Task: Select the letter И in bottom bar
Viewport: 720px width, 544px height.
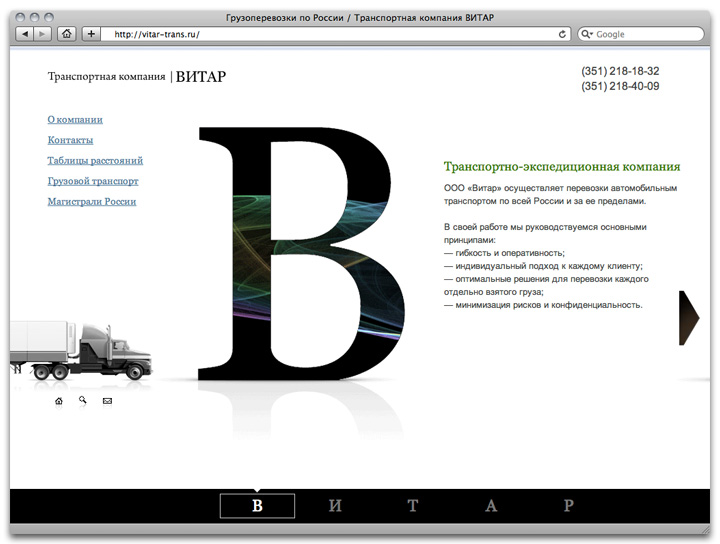Action: [335, 506]
